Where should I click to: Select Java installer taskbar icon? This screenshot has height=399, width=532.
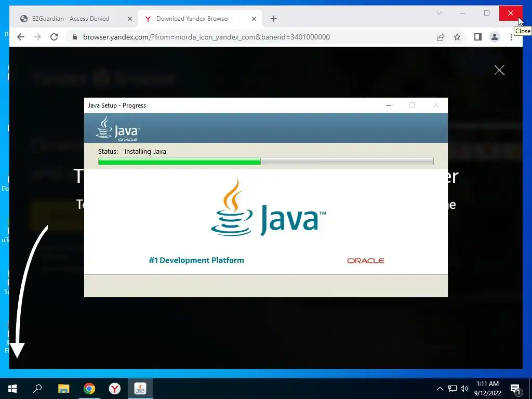(140, 389)
